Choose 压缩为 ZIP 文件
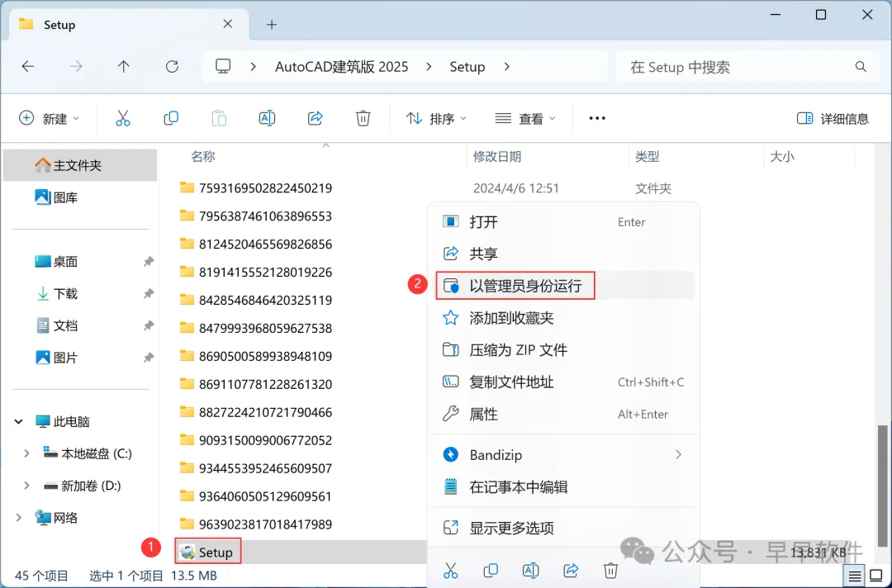The image size is (892, 588). (563, 349)
